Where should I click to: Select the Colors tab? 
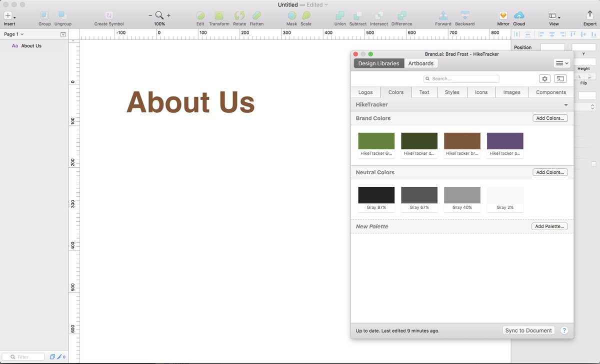[x=396, y=92]
